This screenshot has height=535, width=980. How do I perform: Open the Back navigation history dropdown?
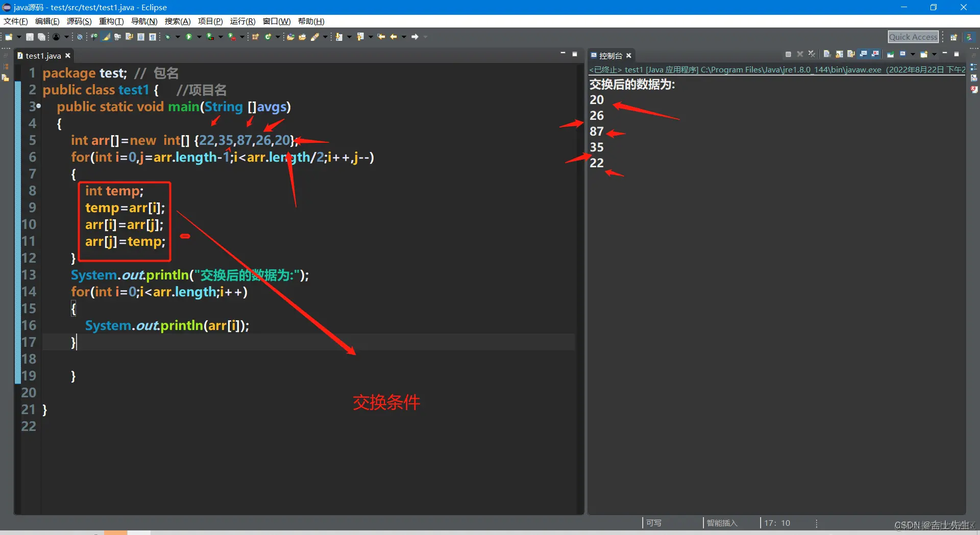tap(404, 37)
